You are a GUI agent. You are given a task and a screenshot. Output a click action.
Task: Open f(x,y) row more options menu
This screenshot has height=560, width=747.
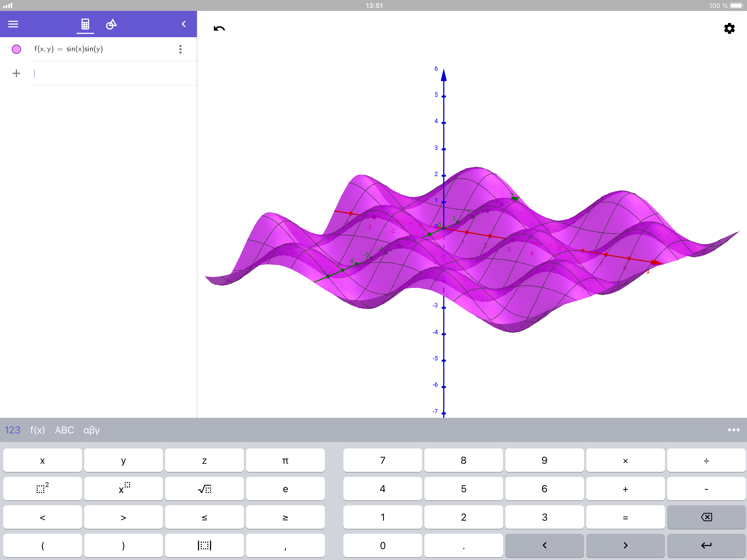click(x=180, y=49)
